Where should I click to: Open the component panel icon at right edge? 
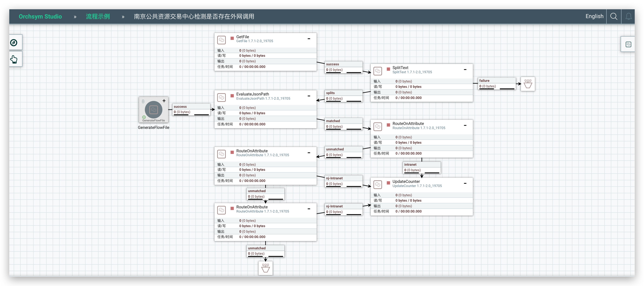628,44
